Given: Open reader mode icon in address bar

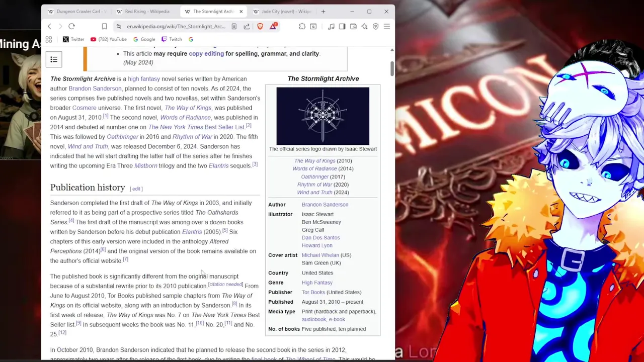Looking at the screenshot, I should (x=234, y=26).
